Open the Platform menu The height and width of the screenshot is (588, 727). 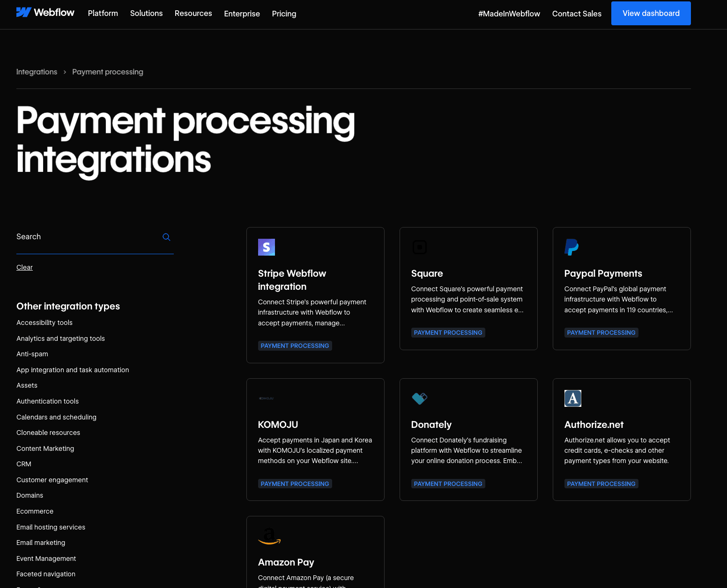coord(103,13)
